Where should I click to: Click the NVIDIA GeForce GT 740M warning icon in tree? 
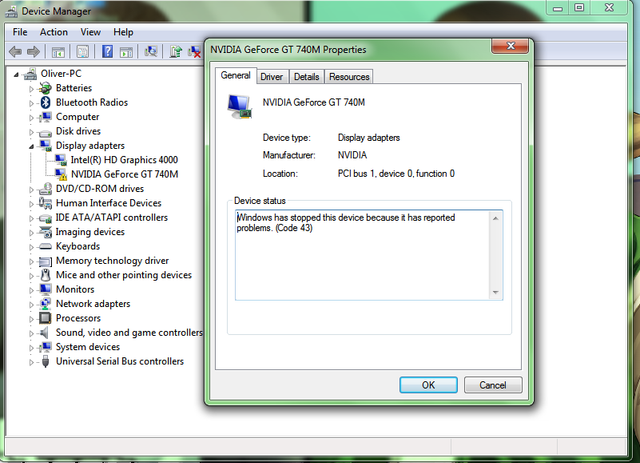[61, 174]
